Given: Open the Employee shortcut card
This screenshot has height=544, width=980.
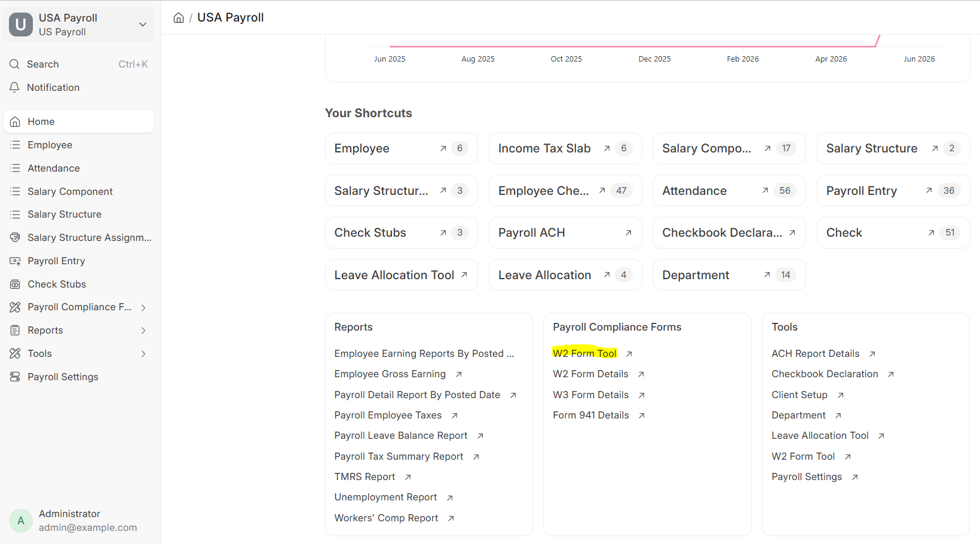Looking at the screenshot, I should point(402,148).
